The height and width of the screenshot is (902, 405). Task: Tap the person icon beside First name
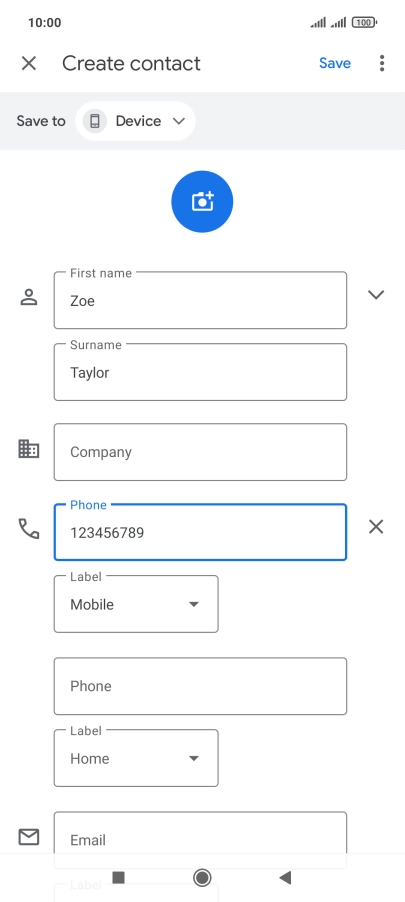pos(29,297)
